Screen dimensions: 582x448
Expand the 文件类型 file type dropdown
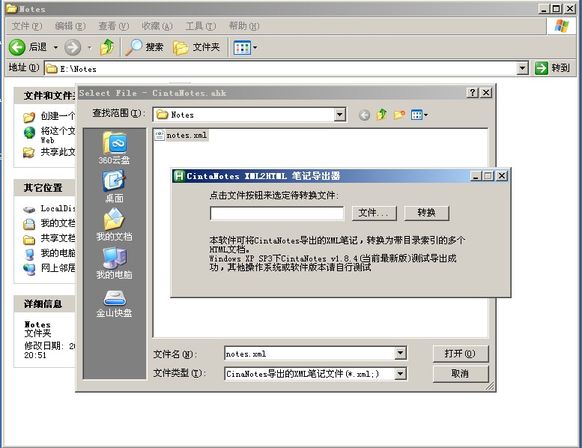point(400,374)
